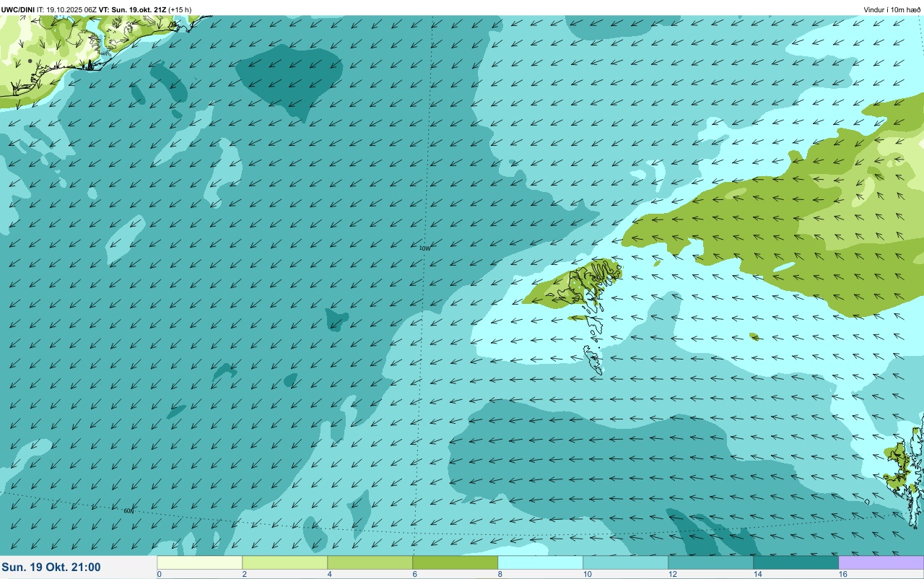Click the 14–16 dark teal legend swatch
Viewport: 924px width, 579px height.
796,562
